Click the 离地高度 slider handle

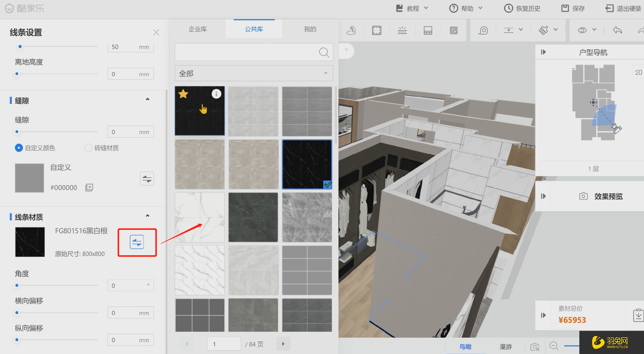point(17,74)
